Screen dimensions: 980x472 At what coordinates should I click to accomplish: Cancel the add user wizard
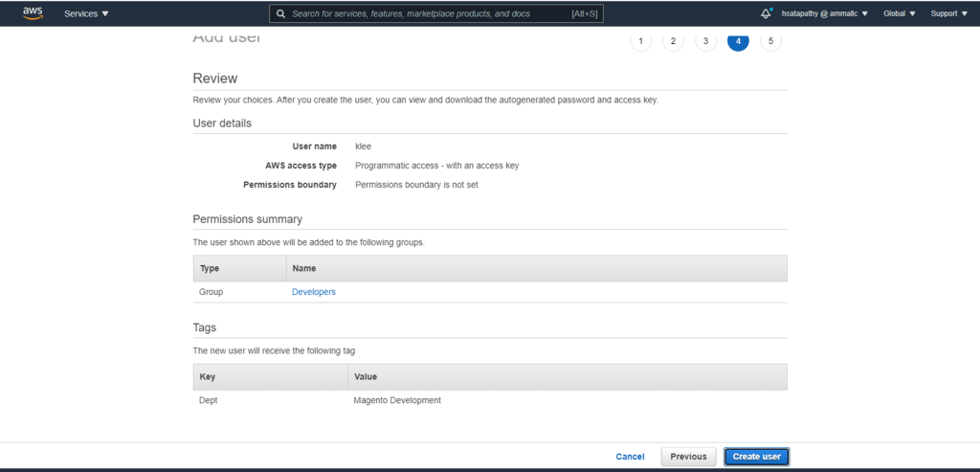[x=630, y=457]
